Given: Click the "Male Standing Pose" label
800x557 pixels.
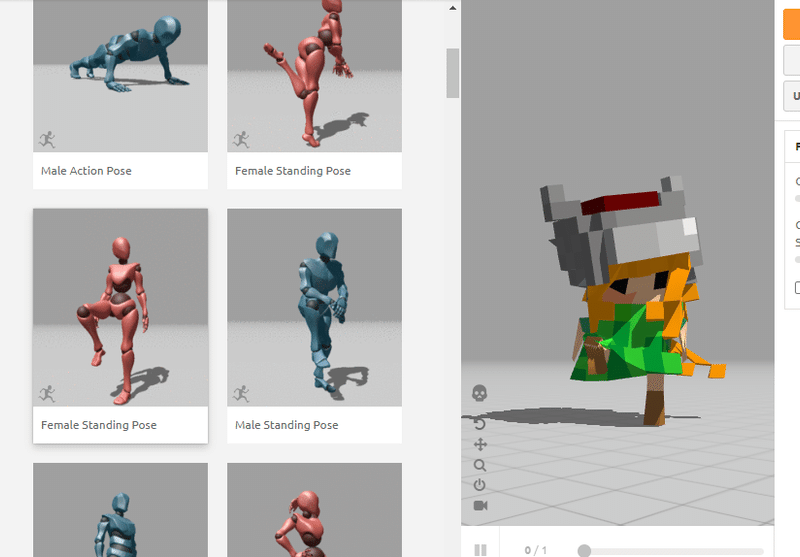Looking at the screenshot, I should 287,425.
